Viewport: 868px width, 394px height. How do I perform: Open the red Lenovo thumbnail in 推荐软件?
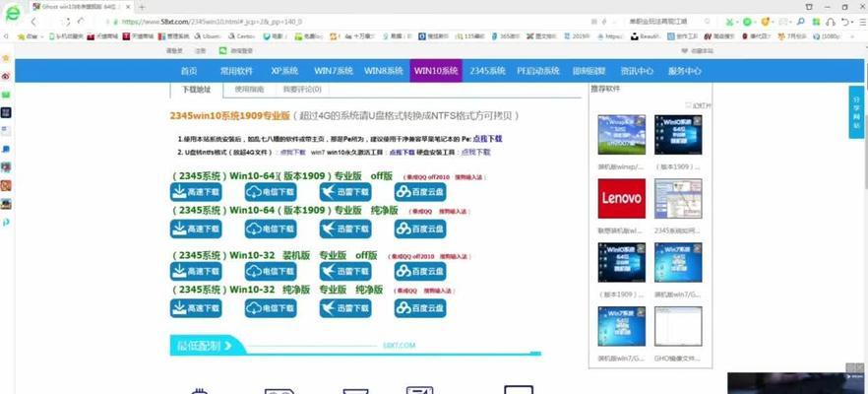tap(621, 198)
